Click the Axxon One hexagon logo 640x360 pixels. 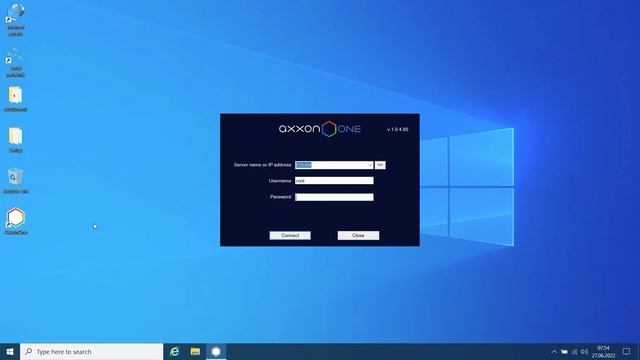point(329,129)
